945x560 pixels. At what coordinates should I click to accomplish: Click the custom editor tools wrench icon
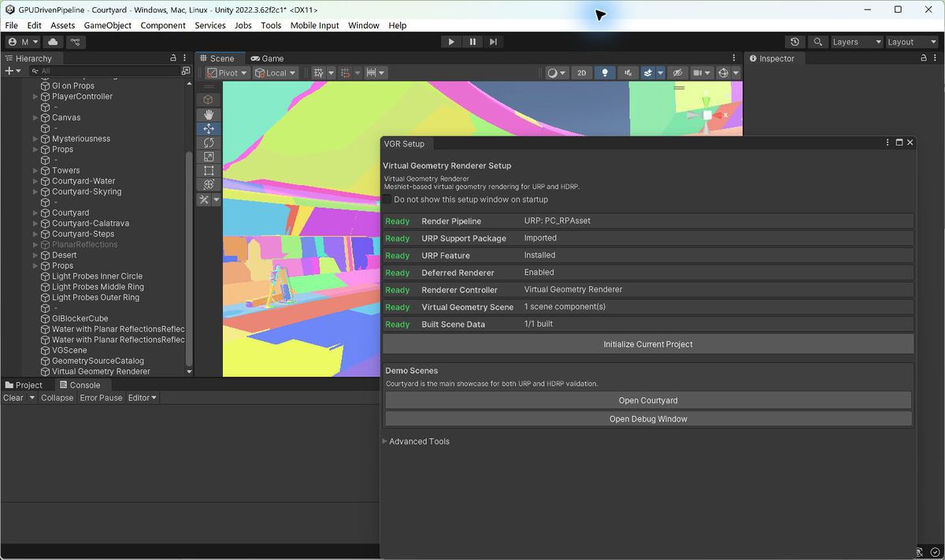(x=204, y=200)
